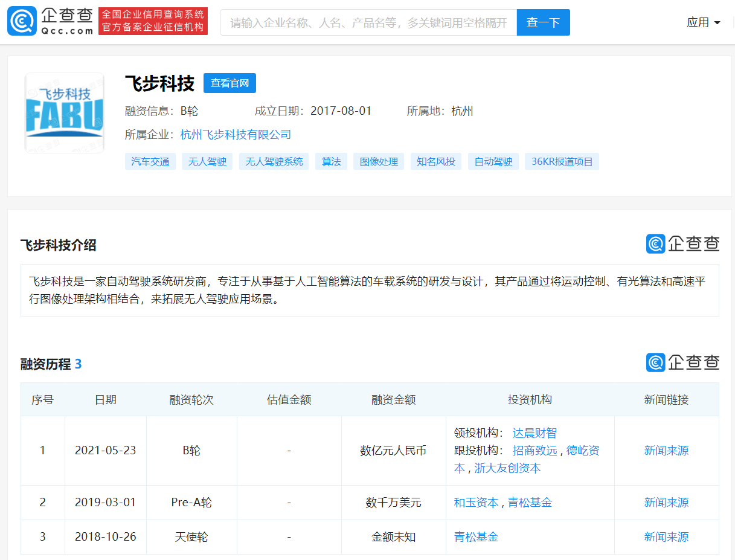Open investor 达晨财智 link
Screen dimensions: 735x560
pyautogui.click(x=534, y=433)
